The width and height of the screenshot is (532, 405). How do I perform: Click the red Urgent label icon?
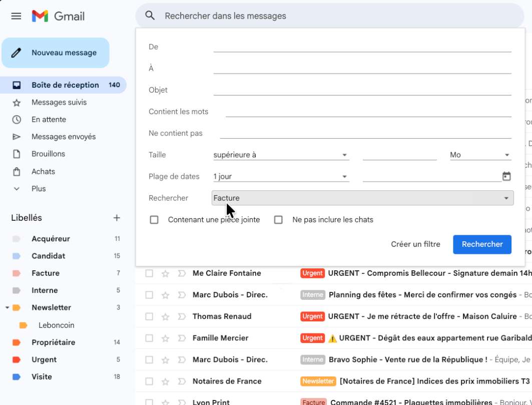(17, 359)
